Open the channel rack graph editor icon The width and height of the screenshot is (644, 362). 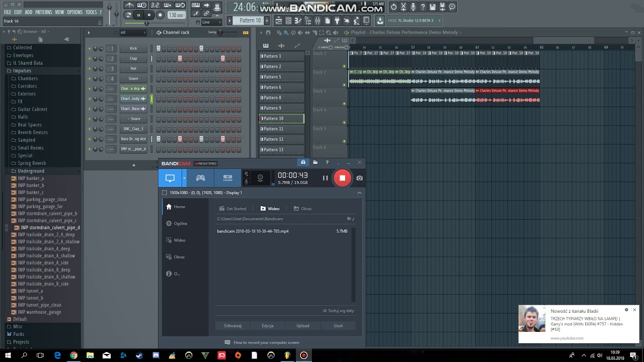[x=246, y=33]
